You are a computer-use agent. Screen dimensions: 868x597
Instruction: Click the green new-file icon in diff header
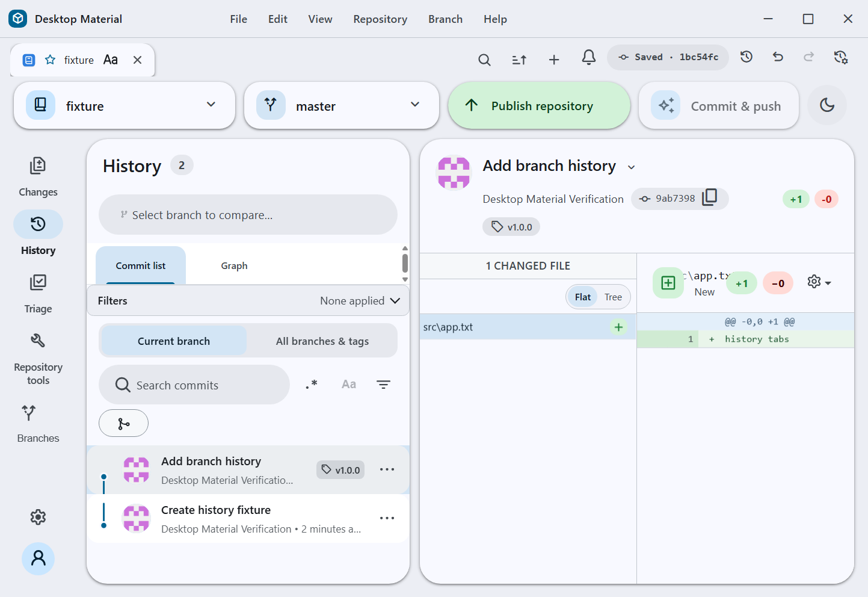pos(668,283)
